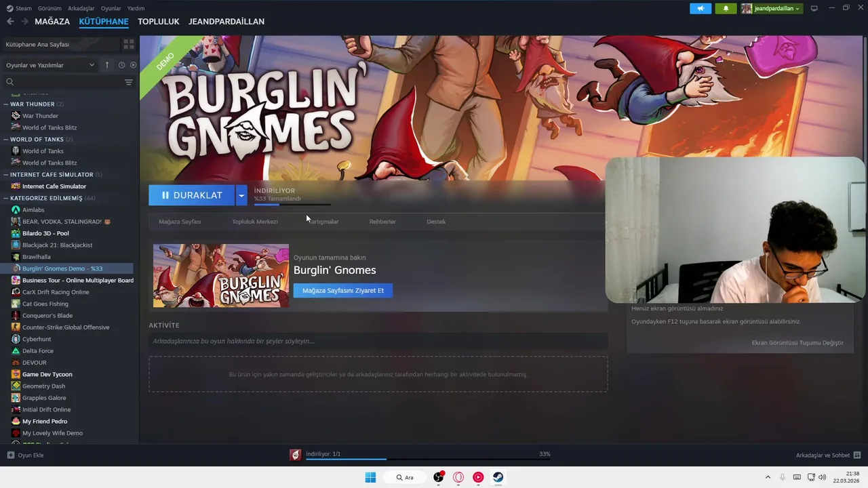
Task: Click the İndiriliyor: 1/1 downloads label
Action: [x=323, y=454]
